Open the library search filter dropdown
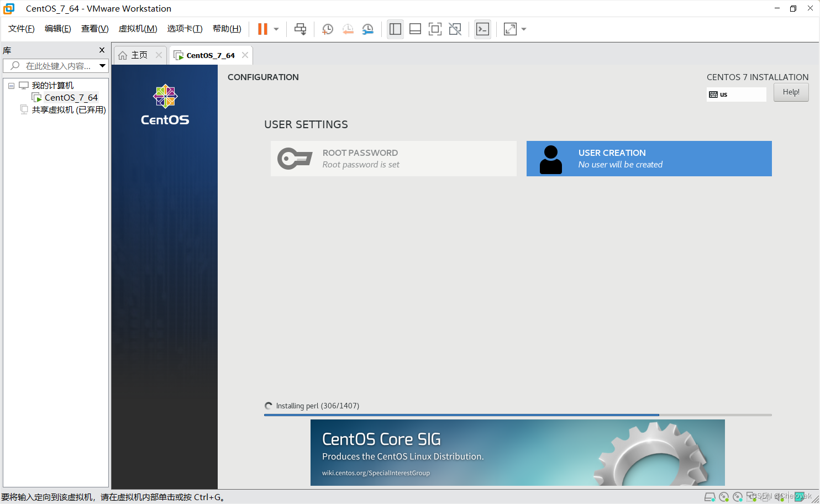The width and height of the screenshot is (820, 504). coord(103,66)
